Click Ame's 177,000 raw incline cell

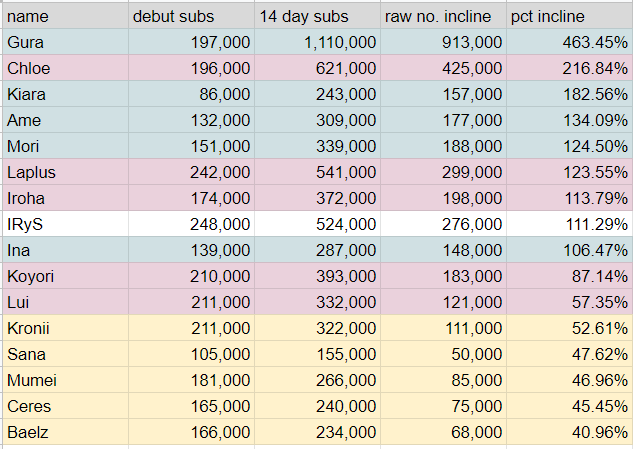tap(444, 120)
